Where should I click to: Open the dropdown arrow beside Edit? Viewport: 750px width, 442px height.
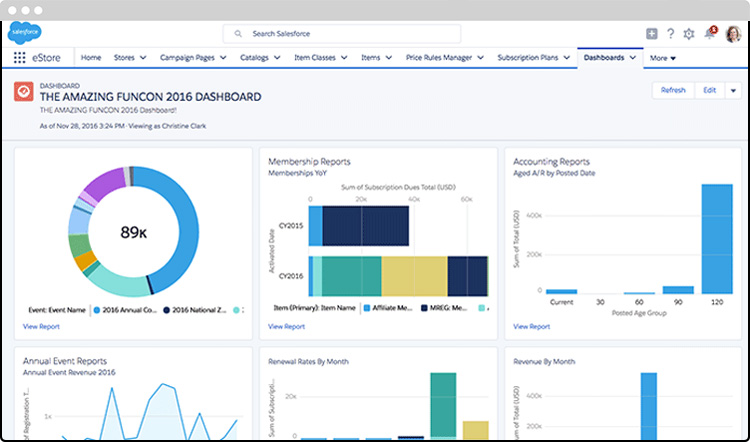click(733, 90)
